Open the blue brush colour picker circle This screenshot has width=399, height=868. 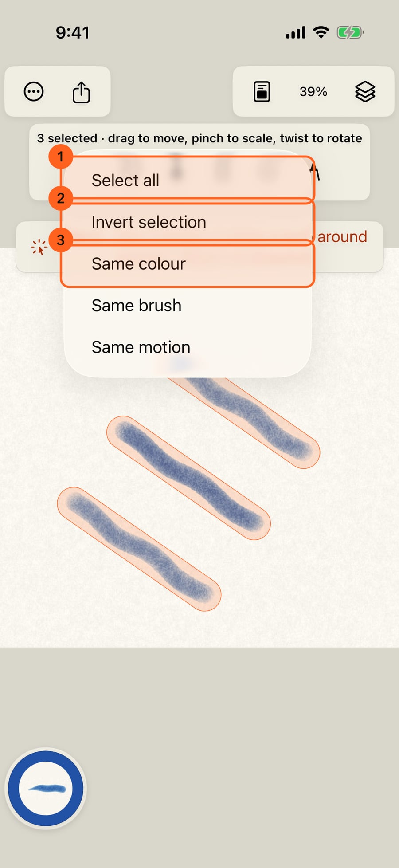coord(46,789)
